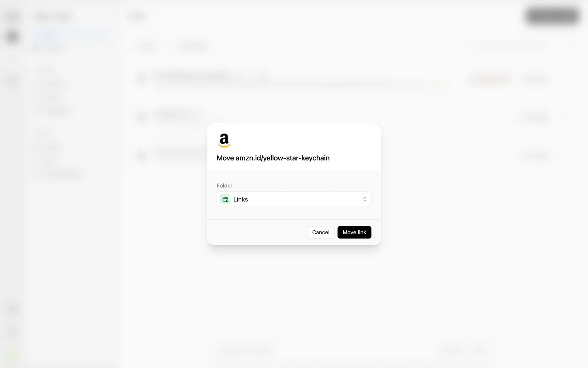This screenshot has width=588, height=368.
Task: Cancel moving the link
Action: coord(321,232)
